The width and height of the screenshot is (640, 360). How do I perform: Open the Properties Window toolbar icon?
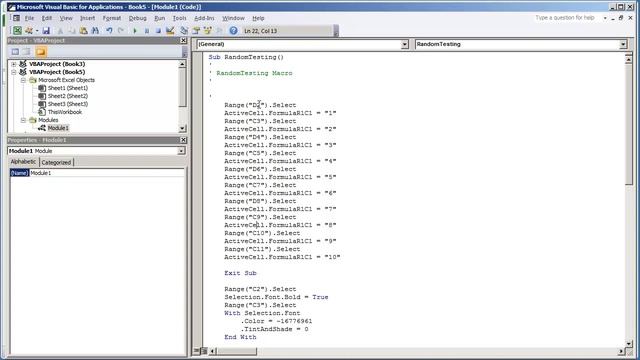(x=196, y=31)
